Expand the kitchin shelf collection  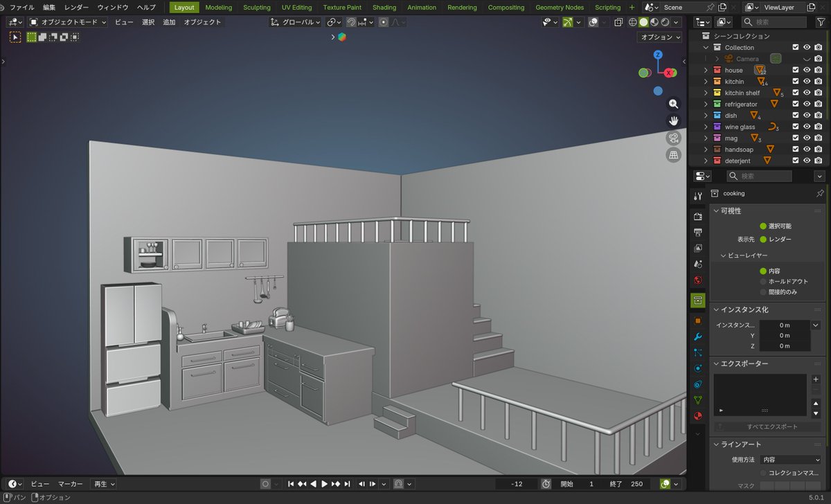point(706,93)
